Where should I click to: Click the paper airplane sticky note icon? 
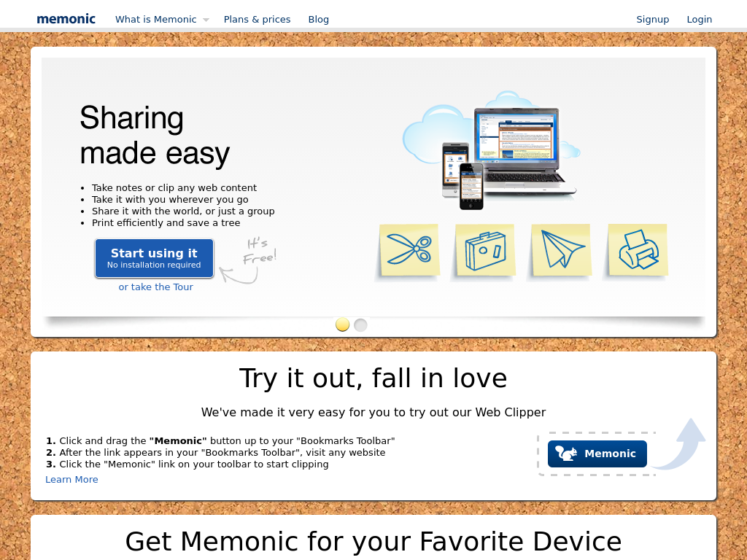561,250
